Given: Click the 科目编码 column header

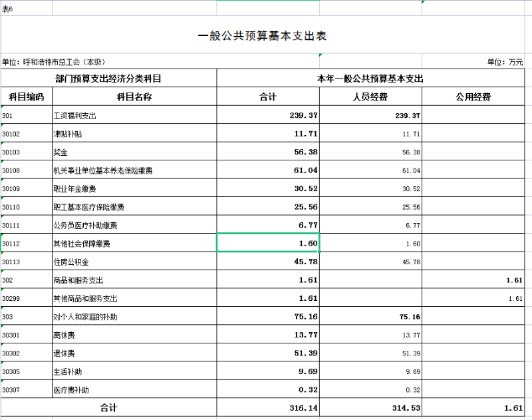Looking at the screenshot, I should tap(26, 97).
